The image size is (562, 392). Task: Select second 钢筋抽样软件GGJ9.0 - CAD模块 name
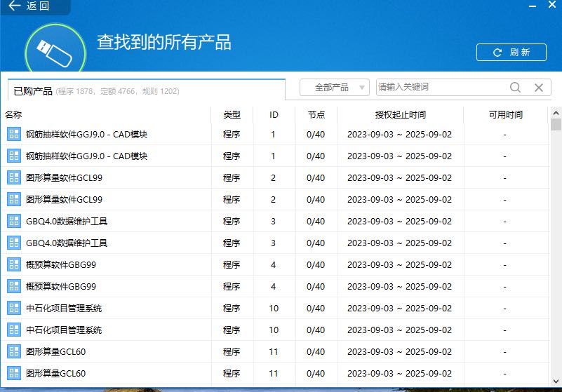click(86, 156)
